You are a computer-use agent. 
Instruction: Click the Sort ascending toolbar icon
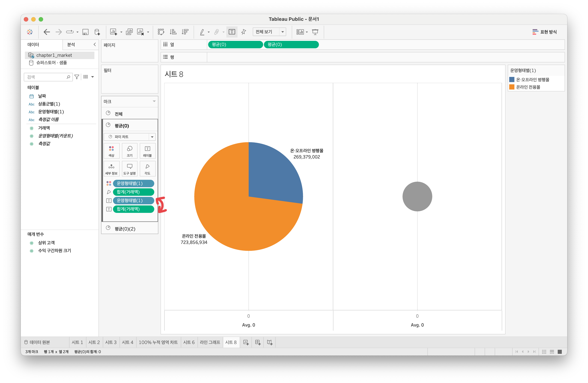coord(173,32)
